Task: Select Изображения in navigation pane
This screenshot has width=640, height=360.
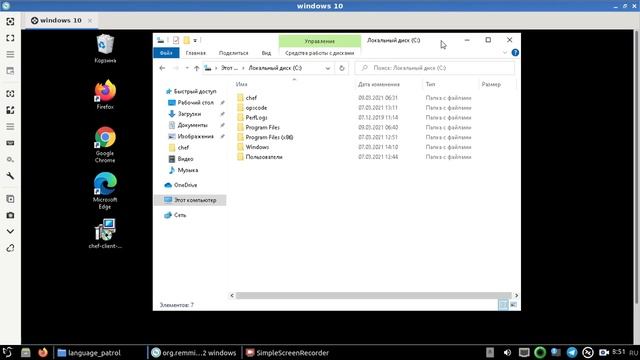Action: tap(191, 137)
